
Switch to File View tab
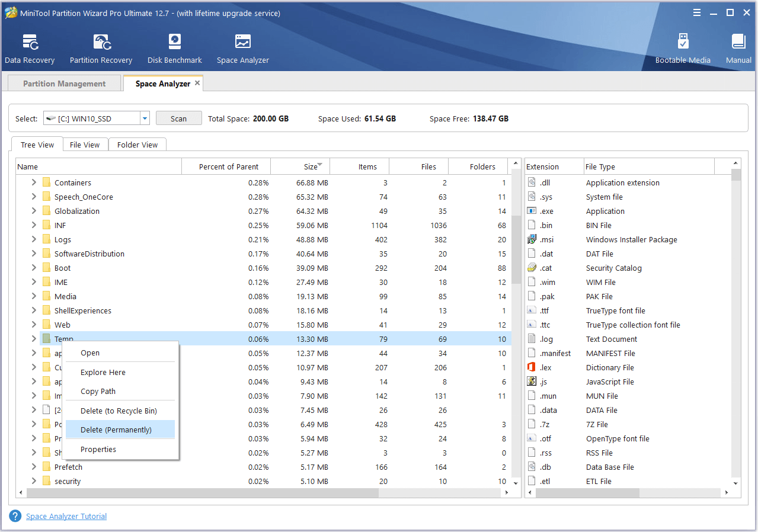85,145
